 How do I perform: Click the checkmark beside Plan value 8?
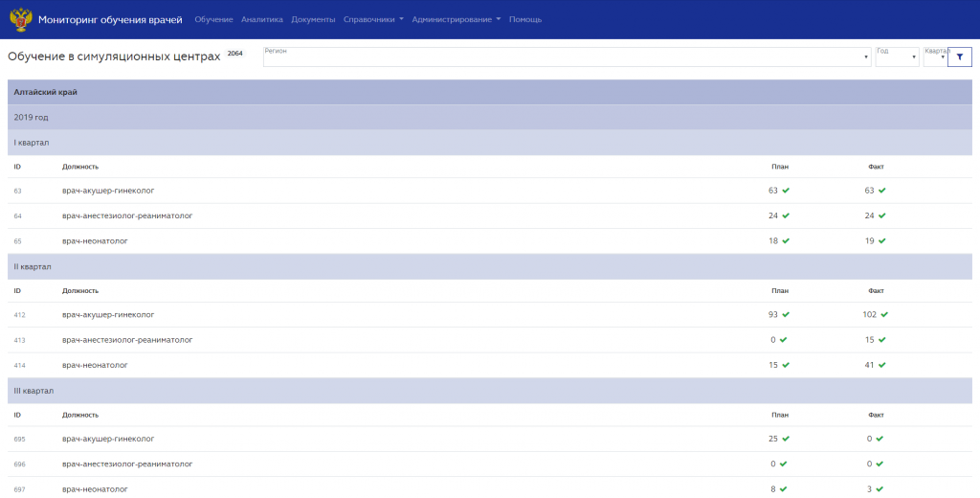point(783,489)
